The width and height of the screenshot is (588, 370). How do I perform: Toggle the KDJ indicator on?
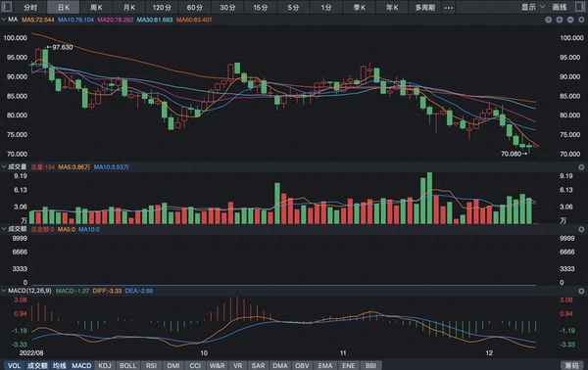(x=104, y=365)
